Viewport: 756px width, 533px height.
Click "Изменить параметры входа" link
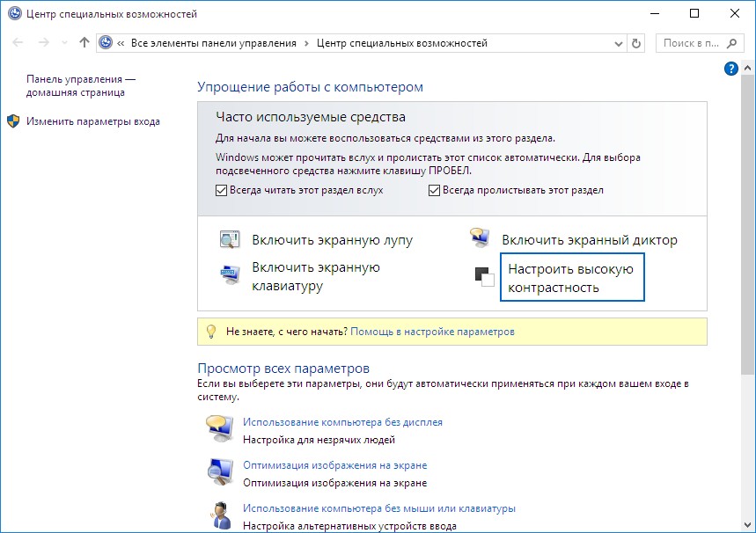pos(93,121)
